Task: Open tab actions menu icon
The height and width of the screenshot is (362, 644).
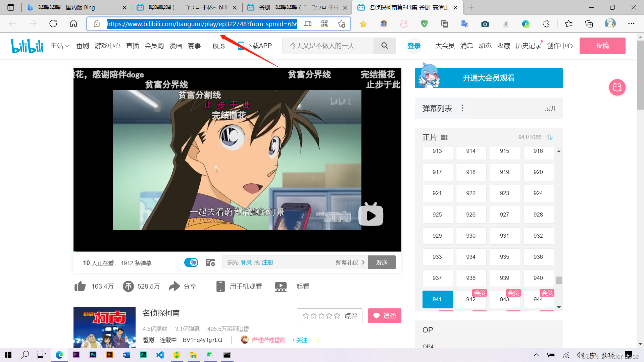Action: [11, 7]
